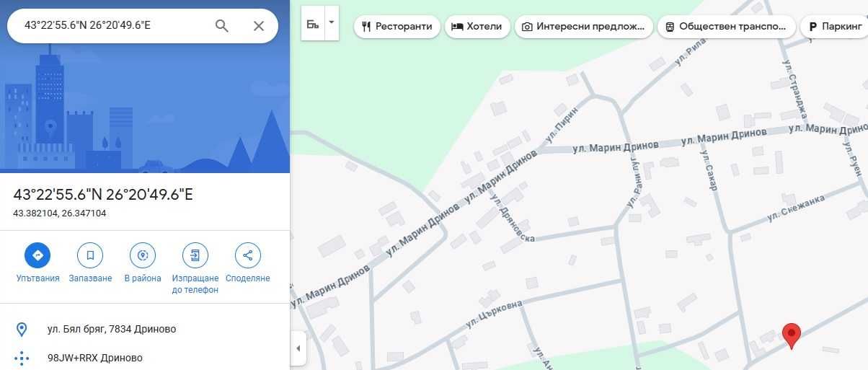Click ул. Сакар street label

point(709,170)
